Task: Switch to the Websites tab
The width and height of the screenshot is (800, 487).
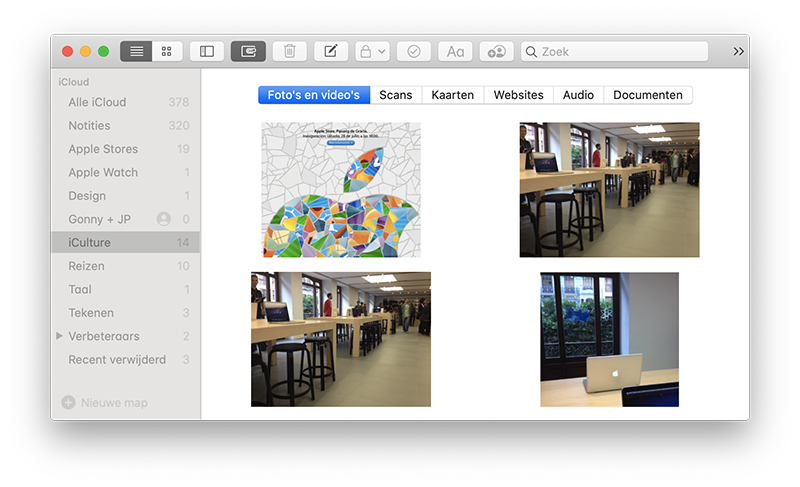Action: click(x=518, y=95)
